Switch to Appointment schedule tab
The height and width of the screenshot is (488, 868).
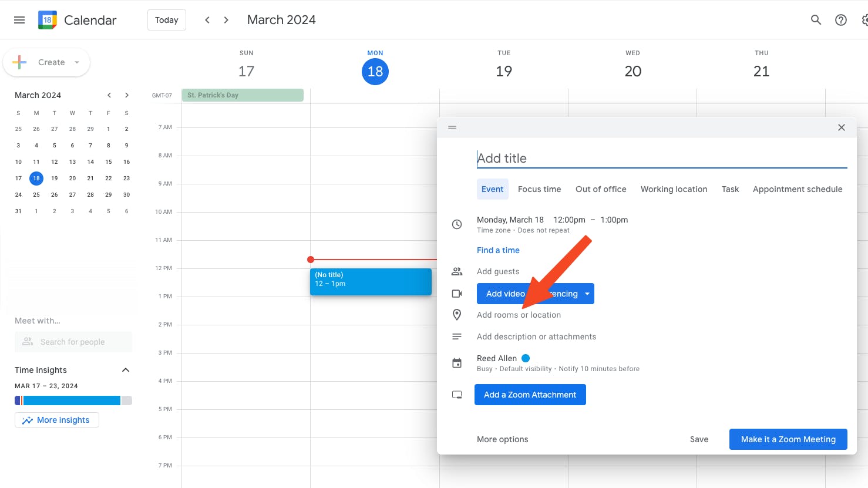798,189
